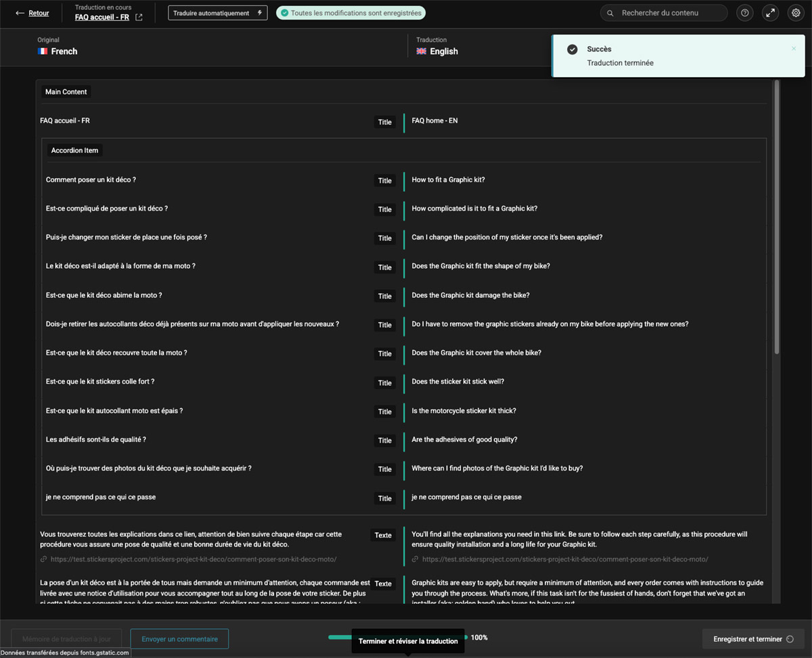Click the link icon before the English URL

[415, 560]
